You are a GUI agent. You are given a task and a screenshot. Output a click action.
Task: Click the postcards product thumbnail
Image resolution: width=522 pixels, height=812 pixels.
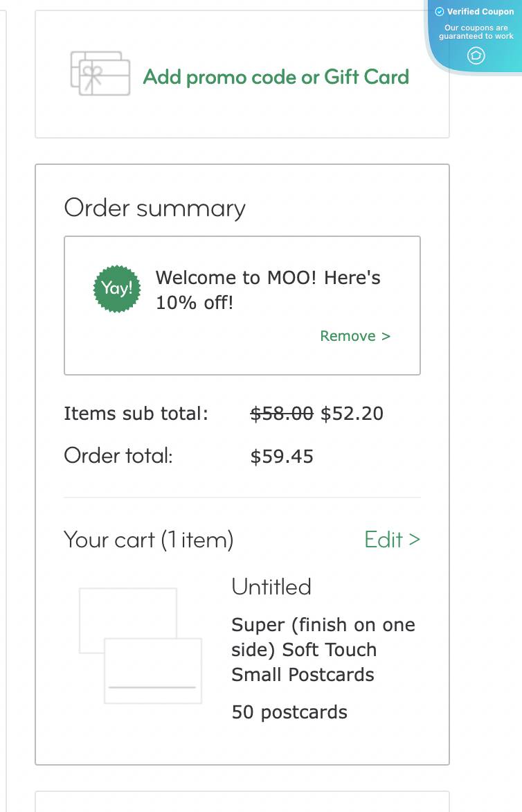point(141,646)
